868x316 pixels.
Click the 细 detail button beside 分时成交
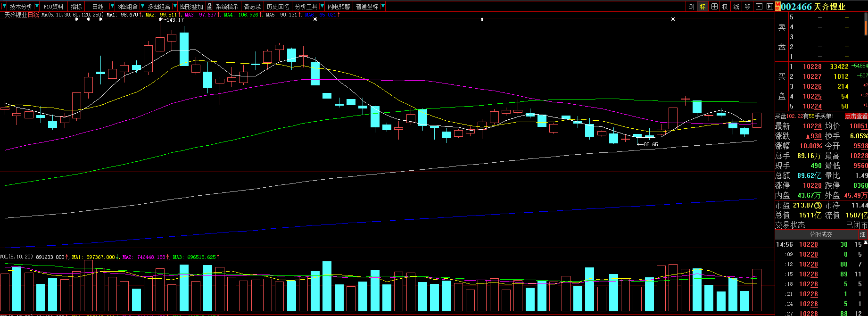[x=862, y=234]
